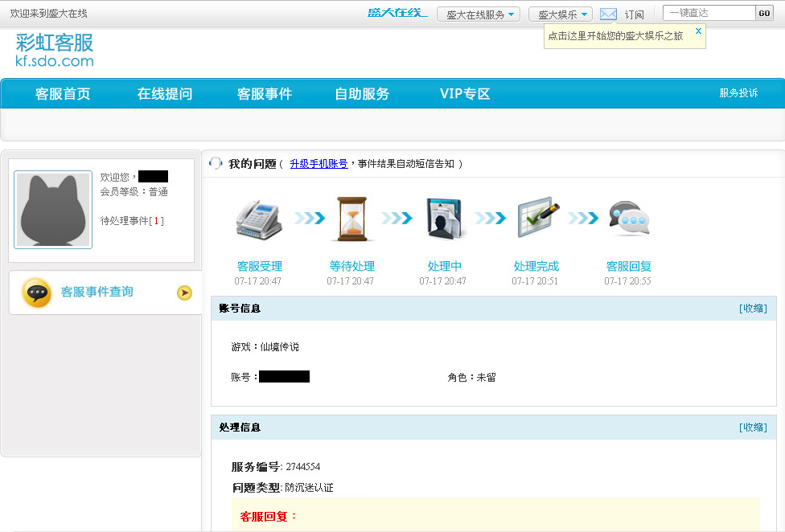Click the 防沉迷认证 issue type text
Image resolution: width=785 pixels, height=532 pixels.
click(x=309, y=488)
